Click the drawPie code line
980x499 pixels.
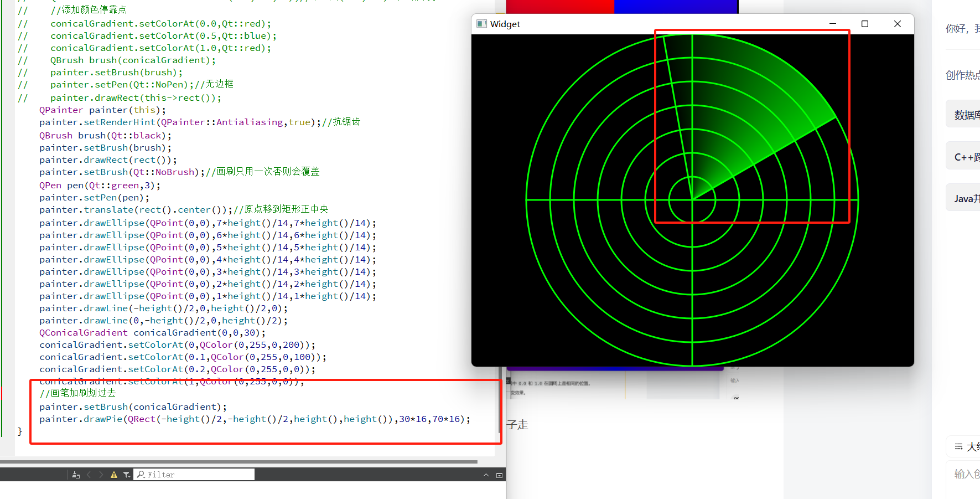click(x=255, y=419)
